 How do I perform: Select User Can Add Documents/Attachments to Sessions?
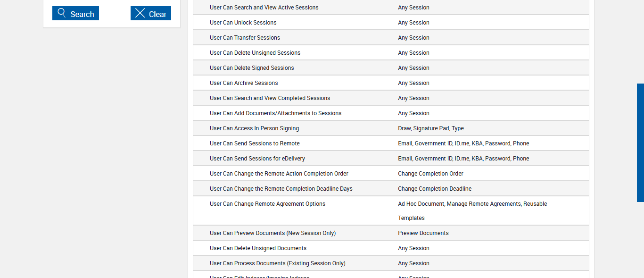[275, 113]
